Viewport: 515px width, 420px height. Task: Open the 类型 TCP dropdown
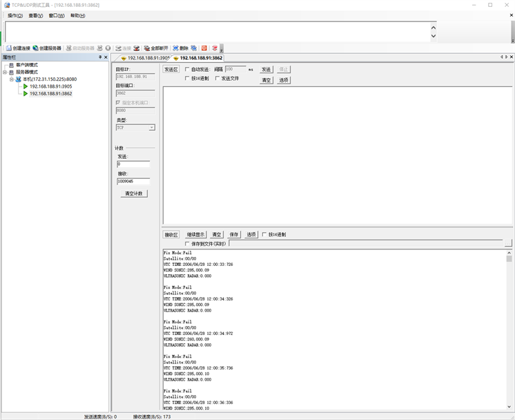152,128
